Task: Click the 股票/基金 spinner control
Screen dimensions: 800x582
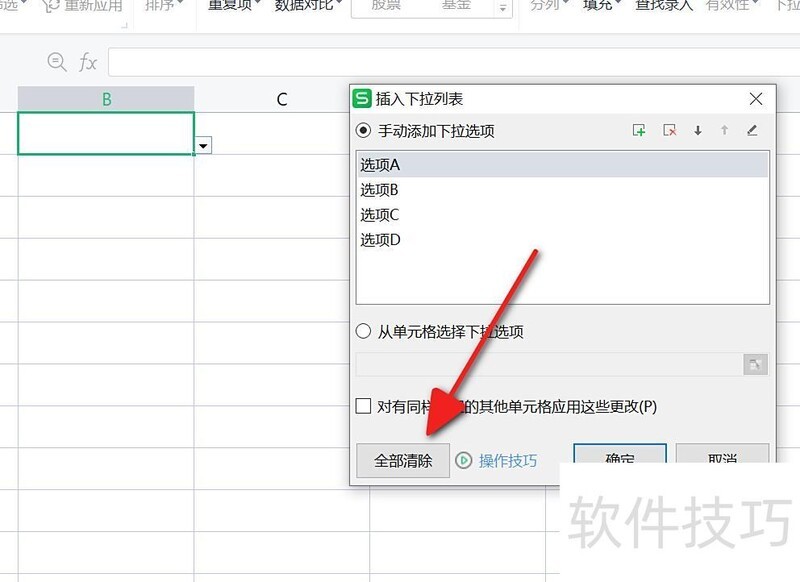Action: pyautogui.click(x=503, y=7)
